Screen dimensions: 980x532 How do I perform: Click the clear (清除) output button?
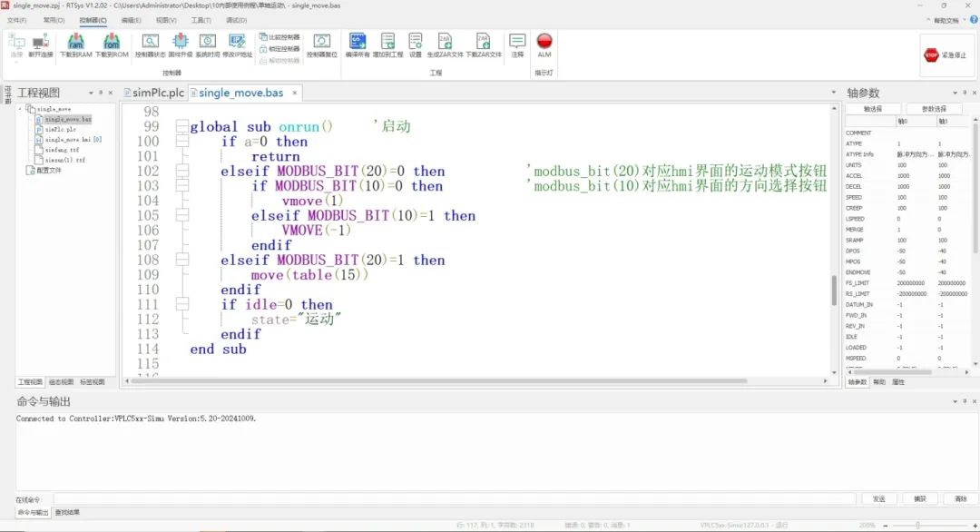pos(961,499)
